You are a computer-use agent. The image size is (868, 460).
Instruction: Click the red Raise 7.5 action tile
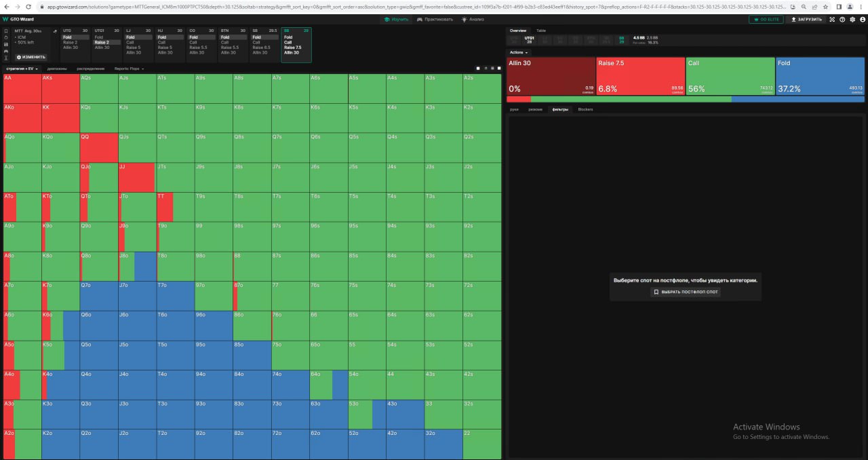(640, 76)
